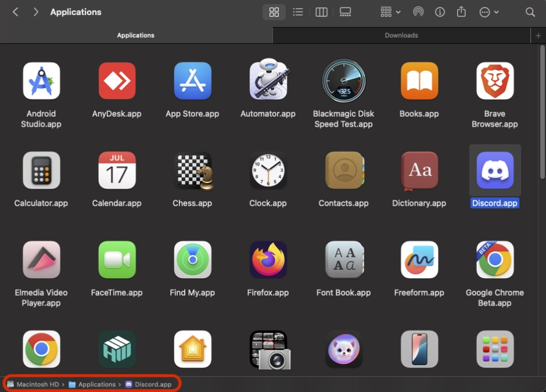Click the highlighted Discord app icon
Screen dimensions: 546x392
click(495, 170)
